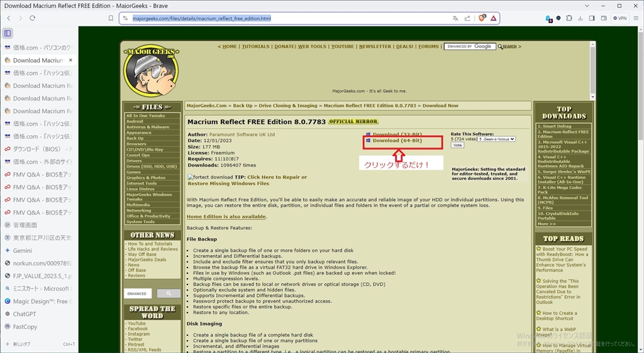Click the left sidebar search magnifier button
The image size is (644, 353).
(x=169, y=293)
